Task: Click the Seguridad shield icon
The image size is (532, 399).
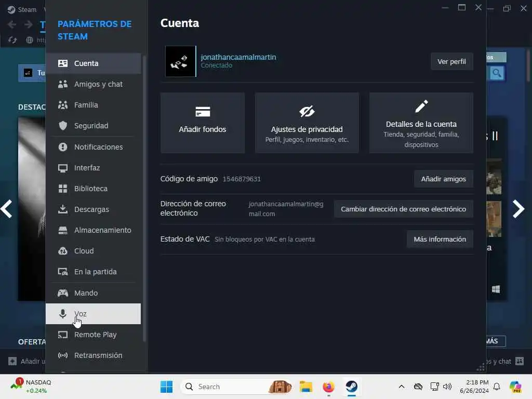Action: [63, 126]
